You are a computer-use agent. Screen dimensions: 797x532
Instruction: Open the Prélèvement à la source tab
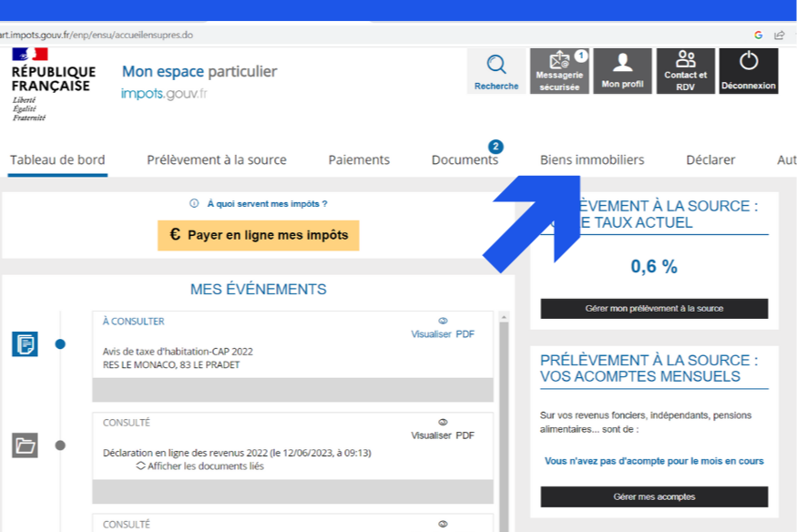click(x=217, y=160)
